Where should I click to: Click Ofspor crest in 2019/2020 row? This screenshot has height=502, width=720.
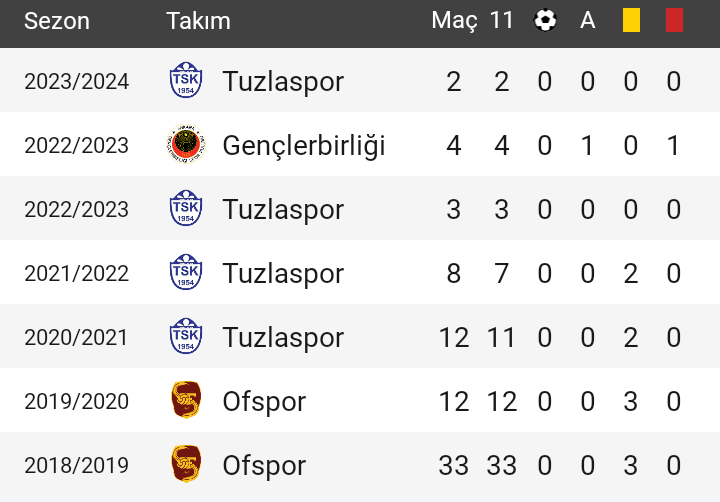pyautogui.click(x=186, y=400)
